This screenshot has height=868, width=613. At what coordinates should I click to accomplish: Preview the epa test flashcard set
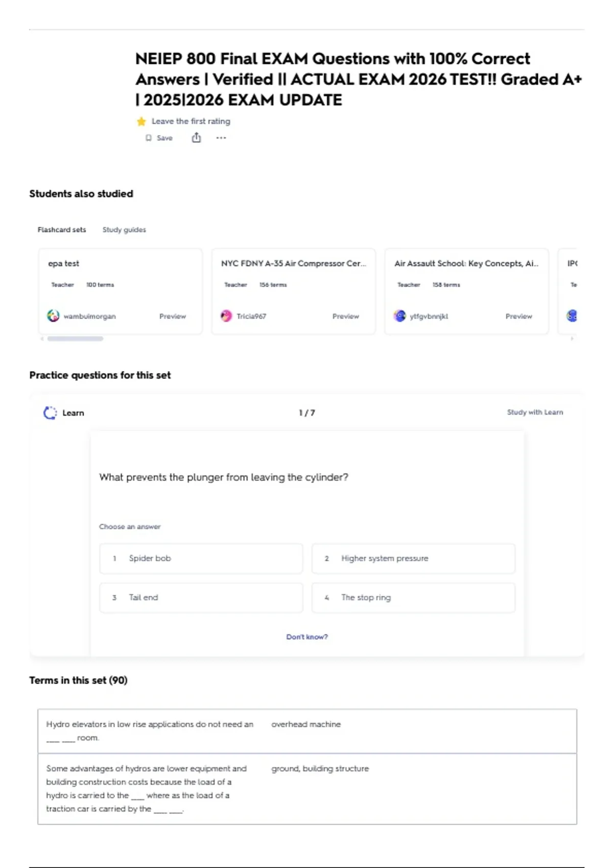click(x=173, y=317)
